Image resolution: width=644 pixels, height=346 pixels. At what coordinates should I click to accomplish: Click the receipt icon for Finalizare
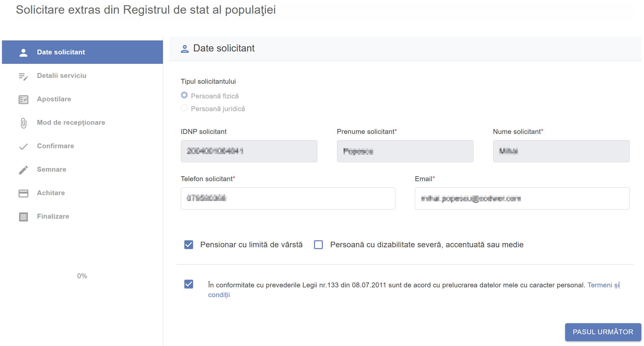point(23,217)
